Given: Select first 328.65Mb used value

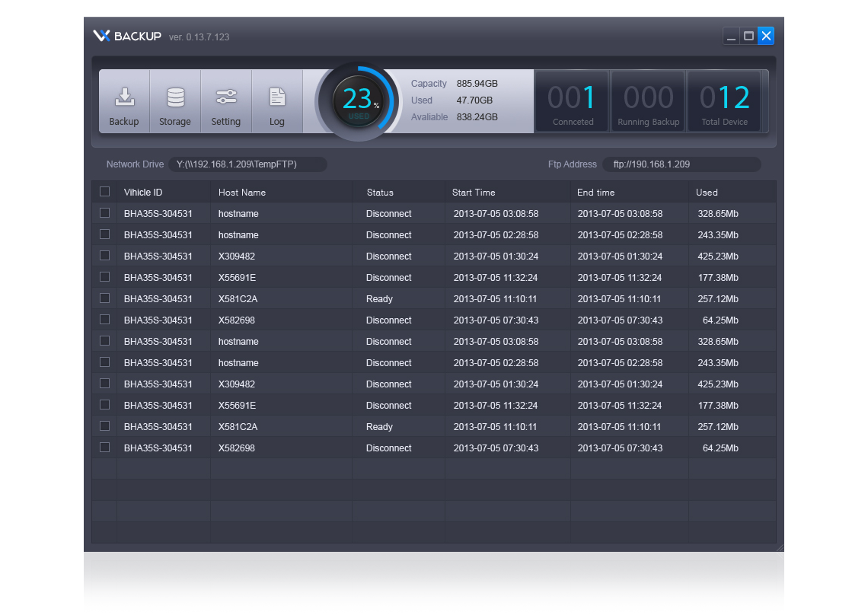Looking at the screenshot, I should coord(718,214).
